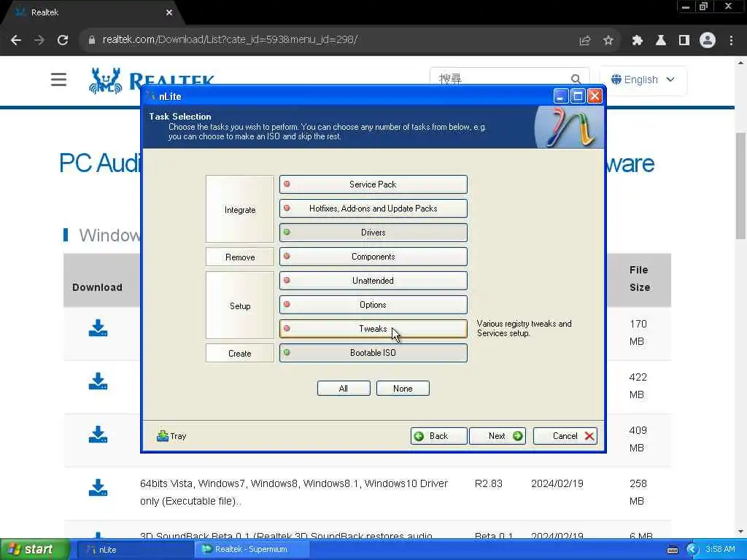
Task: Download the 422 MB driver file
Action: [98, 381]
